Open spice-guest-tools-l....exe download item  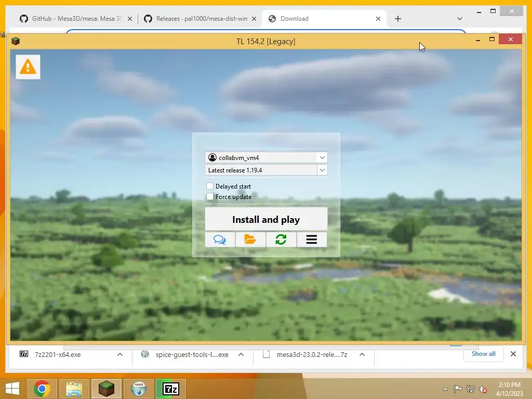(192, 354)
